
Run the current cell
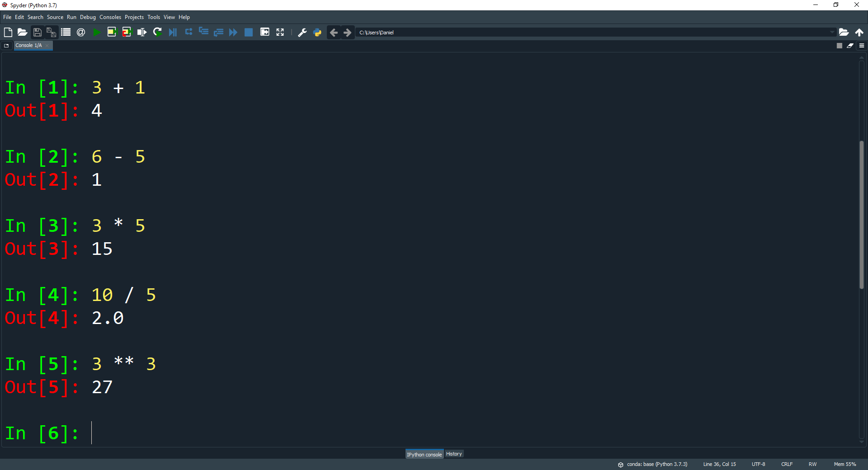(112, 32)
